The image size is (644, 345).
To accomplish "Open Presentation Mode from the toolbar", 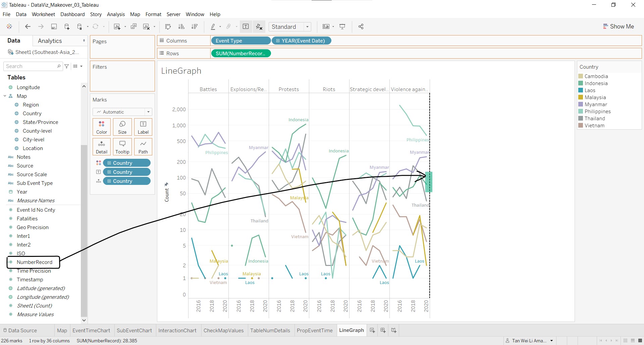I will [342, 27].
